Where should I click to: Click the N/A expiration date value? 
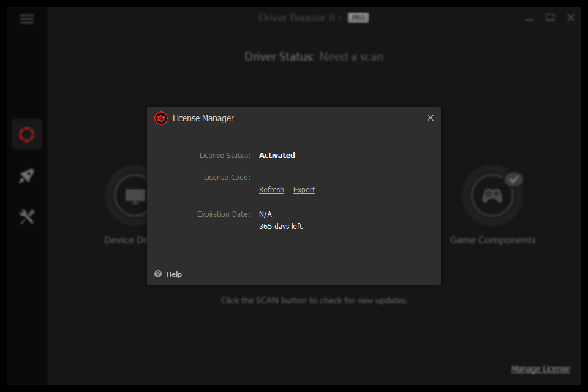pos(265,214)
